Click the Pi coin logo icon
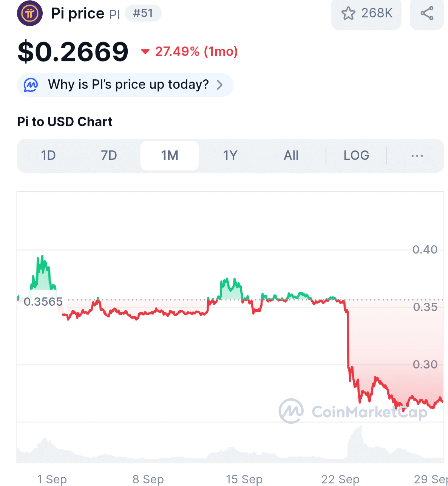 click(x=30, y=14)
